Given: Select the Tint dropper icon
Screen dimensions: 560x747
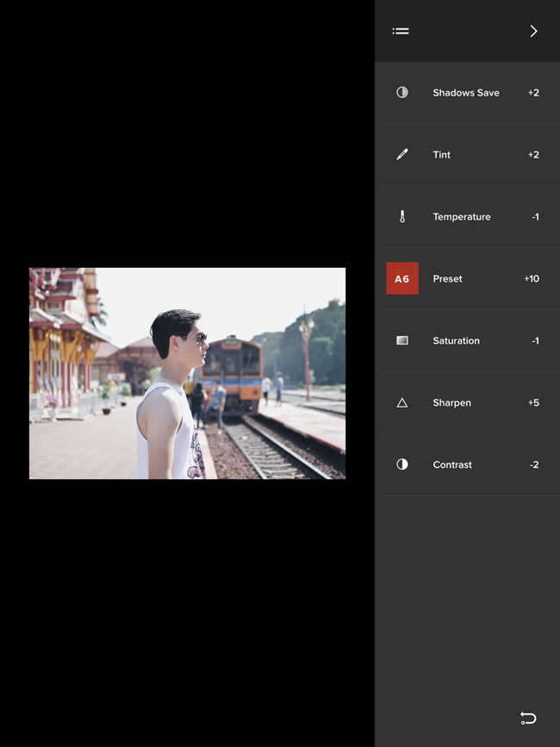Looking at the screenshot, I should point(402,154).
